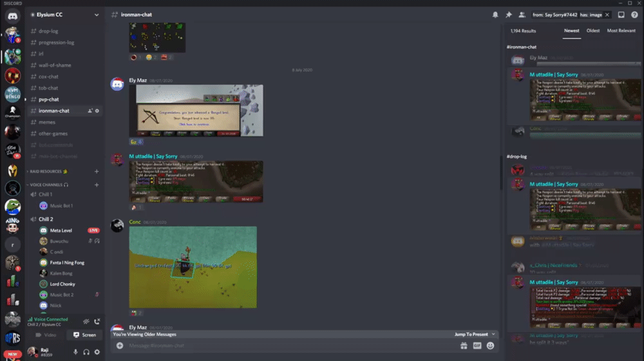
Task: Share Screen button
Action: coord(84,335)
